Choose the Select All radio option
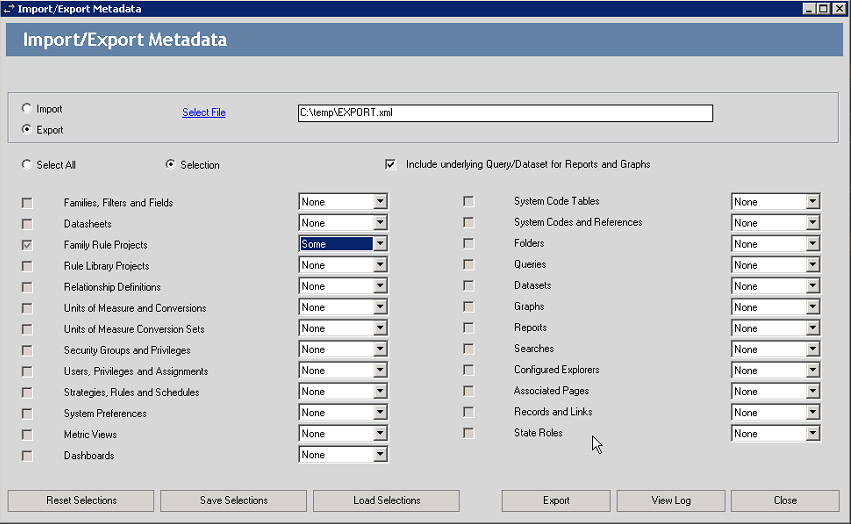The height and width of the screenshot is (524, 851). coord(26,164)
